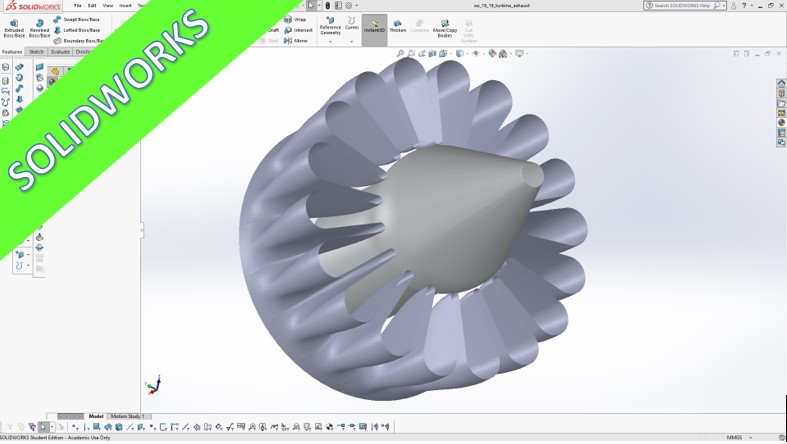Viewport: 787px width, 444px height.
Task: Toggle the Select cursor button in top toolbar
Action: pyautogui.click(x=311, y=6)
